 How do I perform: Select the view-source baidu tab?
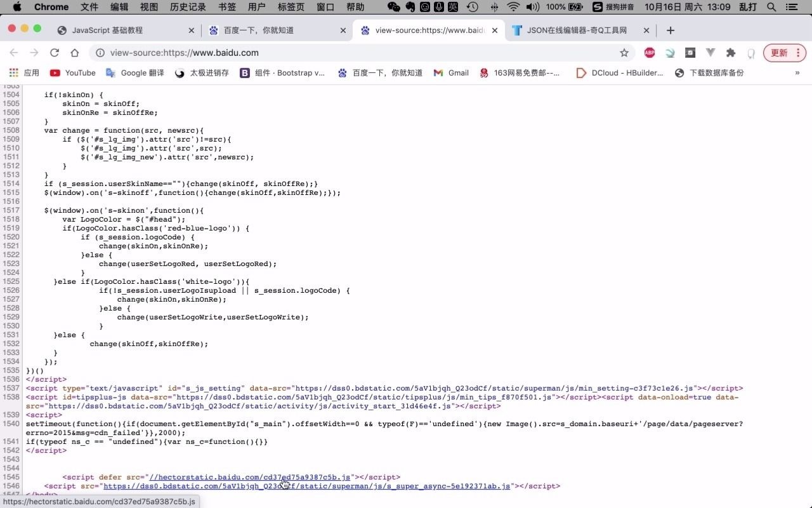pyautogui.click(x=429, y=30)
